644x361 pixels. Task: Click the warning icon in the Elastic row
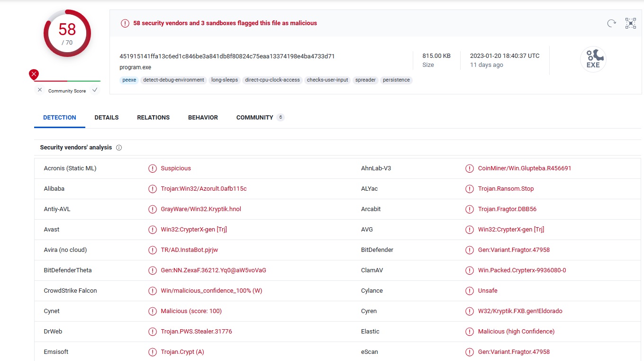pyautogui.click(x=470, y=332)
